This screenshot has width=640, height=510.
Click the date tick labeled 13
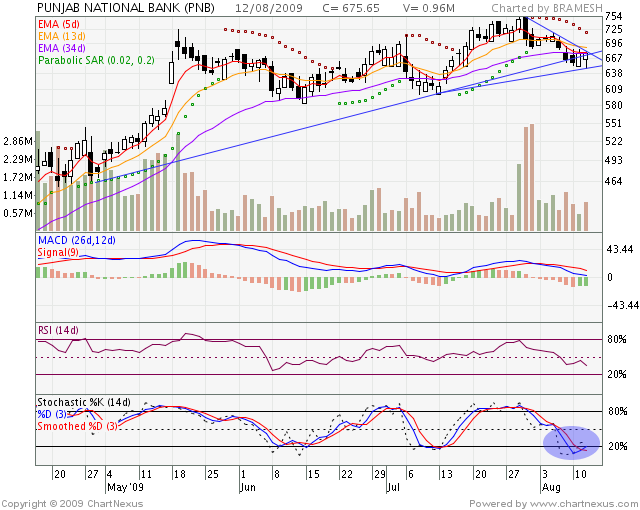[447, 474]
